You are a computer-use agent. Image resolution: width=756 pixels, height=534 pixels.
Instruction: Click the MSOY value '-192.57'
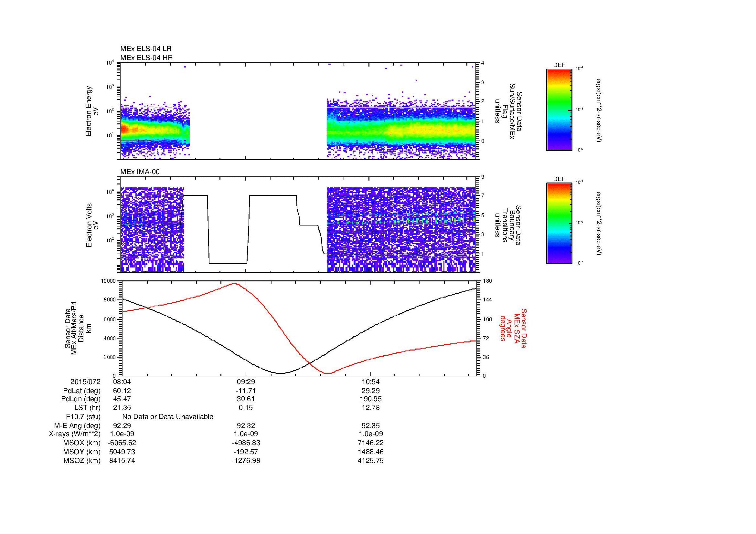pos(246,452)
